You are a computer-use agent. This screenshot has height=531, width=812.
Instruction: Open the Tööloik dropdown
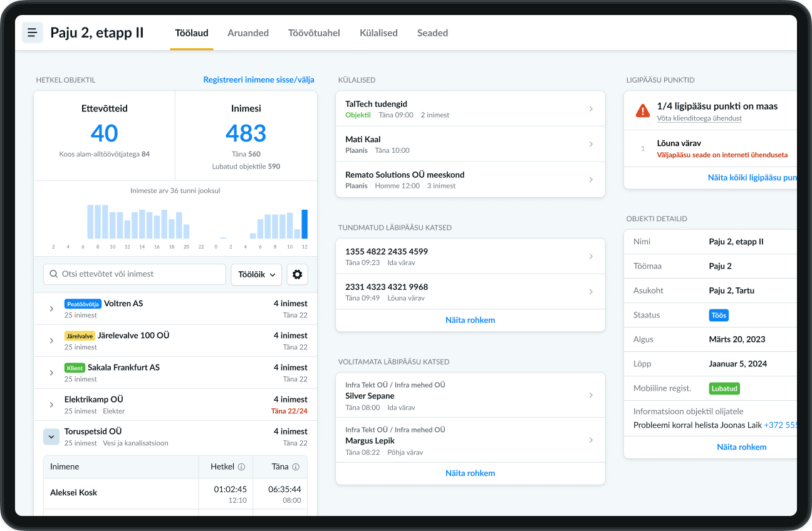pos(256,274)
